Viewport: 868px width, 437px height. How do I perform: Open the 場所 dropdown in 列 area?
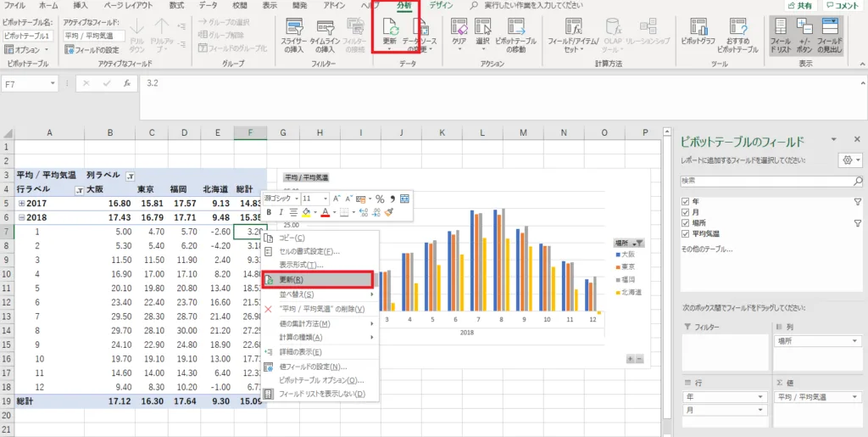coord(853,340)
